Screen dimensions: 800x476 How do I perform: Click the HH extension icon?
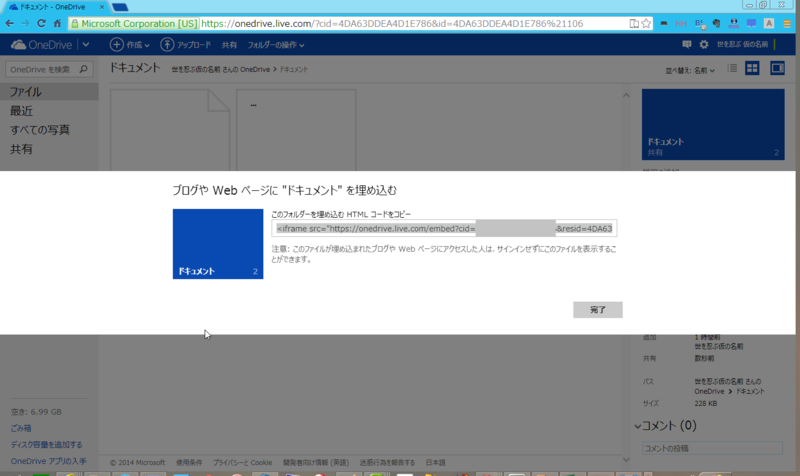tap(681, 23)
